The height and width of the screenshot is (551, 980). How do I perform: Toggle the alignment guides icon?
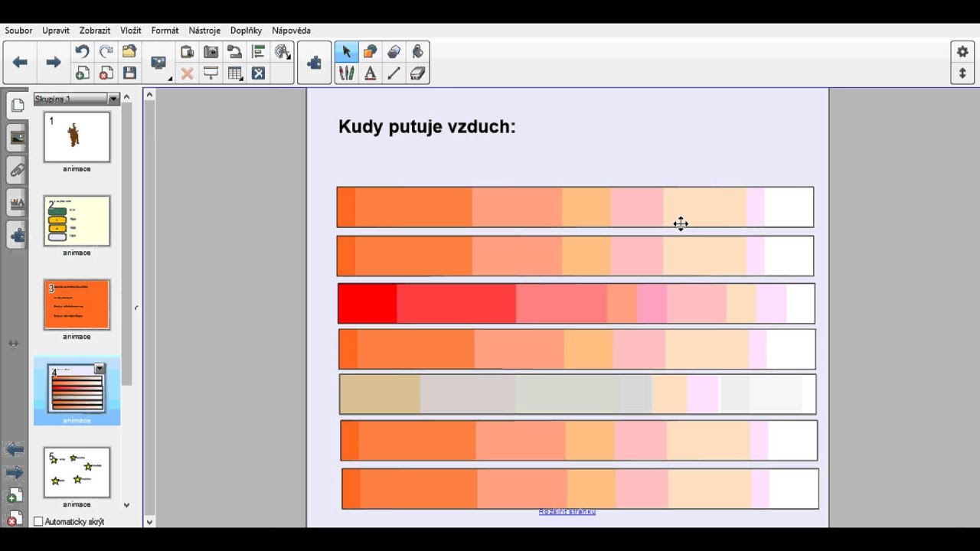[x=258, y=51]
